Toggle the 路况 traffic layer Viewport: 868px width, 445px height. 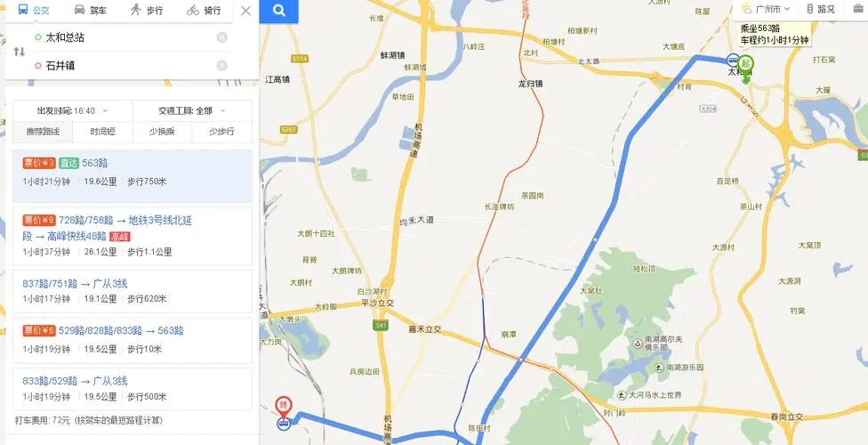[820, 9]
